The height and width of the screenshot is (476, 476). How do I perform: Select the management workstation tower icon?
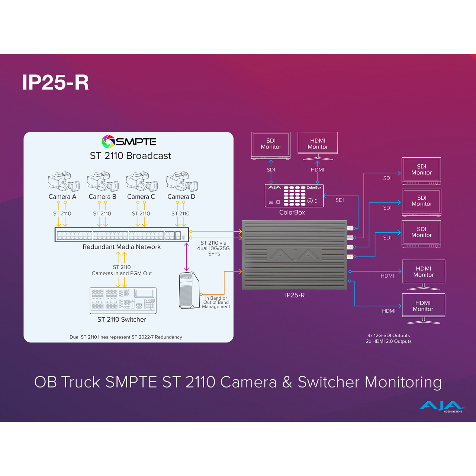189,290
